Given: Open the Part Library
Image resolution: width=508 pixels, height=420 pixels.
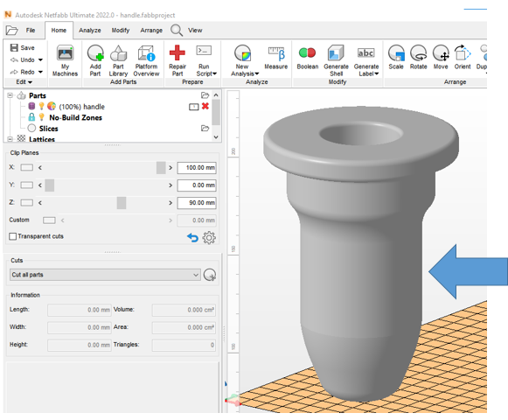Looking at the screenshot, I should coord(118,60).
